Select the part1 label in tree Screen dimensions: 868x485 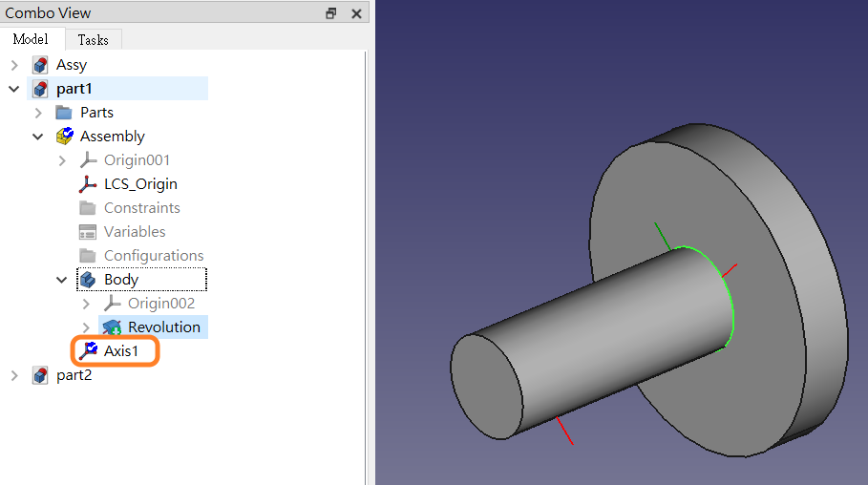[74, 89]
